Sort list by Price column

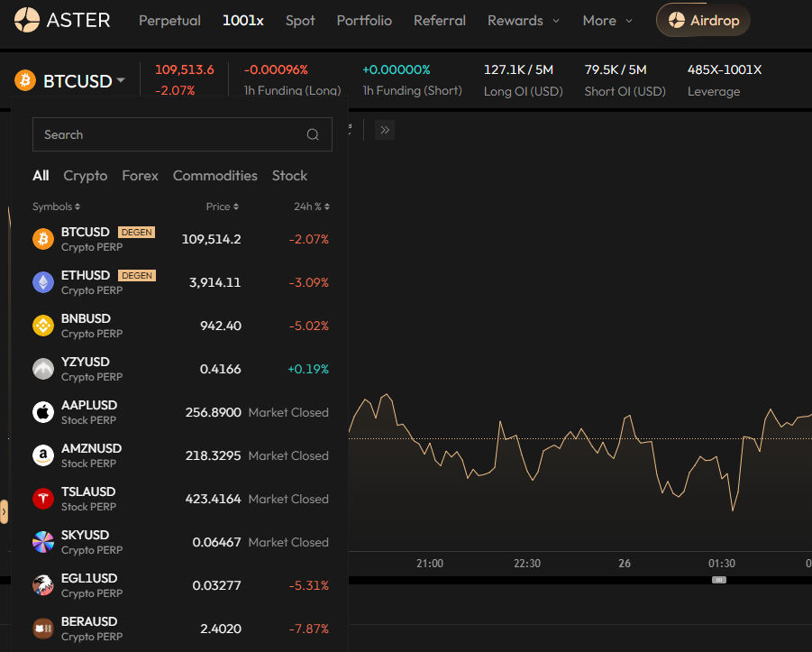[x=222, y=207]
